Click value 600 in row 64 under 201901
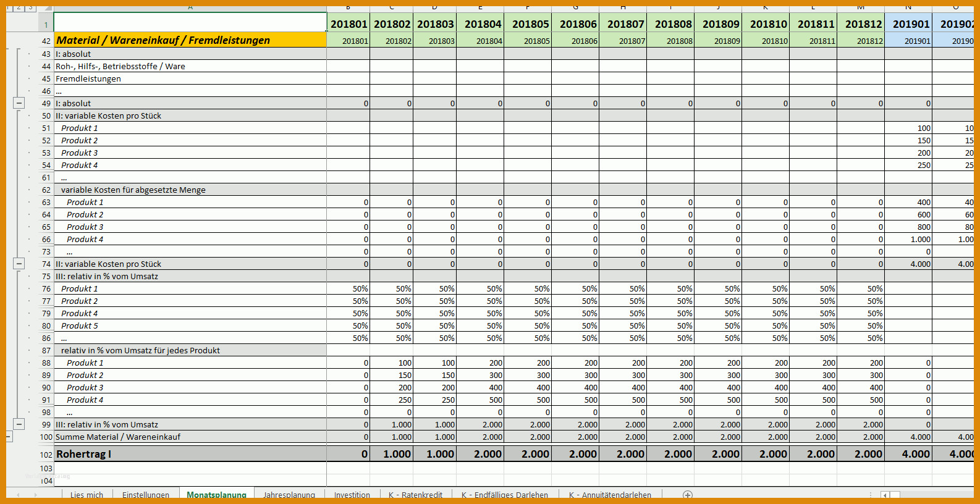Viewport: 980px width, 504px height. pyautogui.click(x=908, y=214)
